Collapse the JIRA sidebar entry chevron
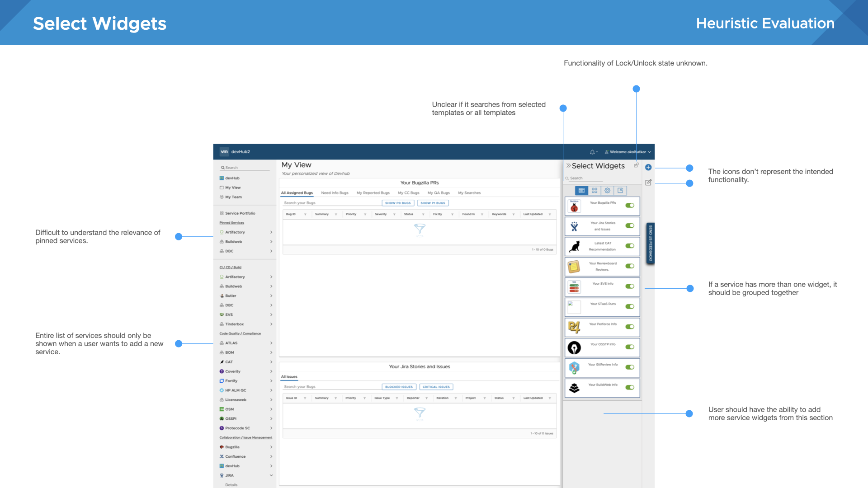This screenshot has height=488, width=868. 271,475
